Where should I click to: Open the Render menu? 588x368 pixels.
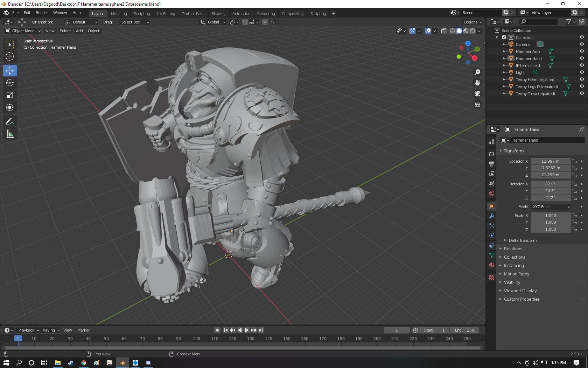42,13
